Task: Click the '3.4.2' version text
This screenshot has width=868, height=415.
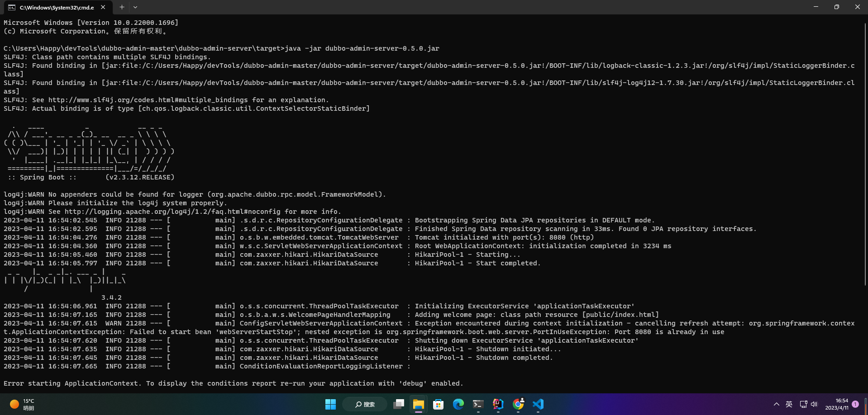Action: (111, 297)
